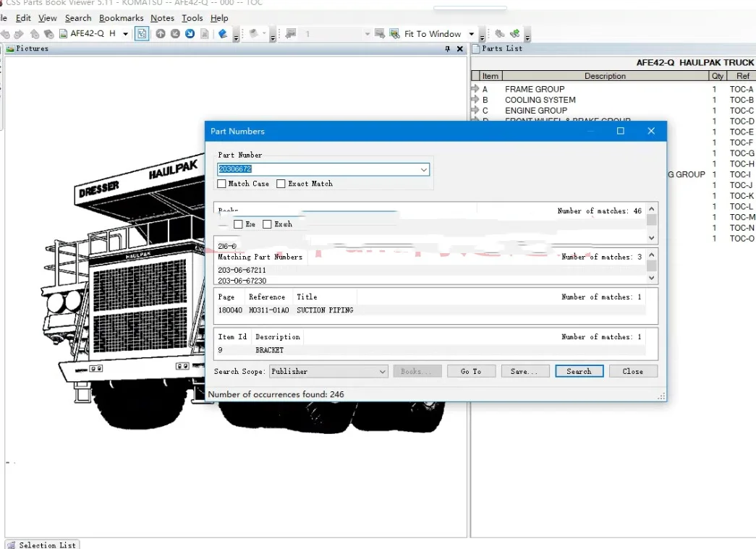Click the arrow icon beside ENGINE GROUP row

click(x=475, y=110)
